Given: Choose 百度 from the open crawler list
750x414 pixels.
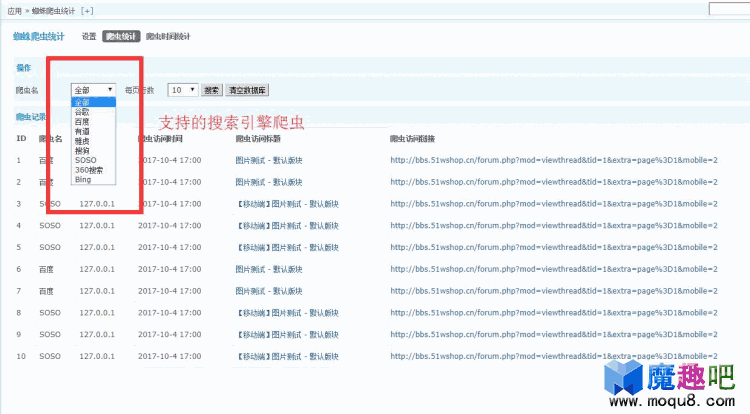Looking at the screenshot, I should click(93, 121).
